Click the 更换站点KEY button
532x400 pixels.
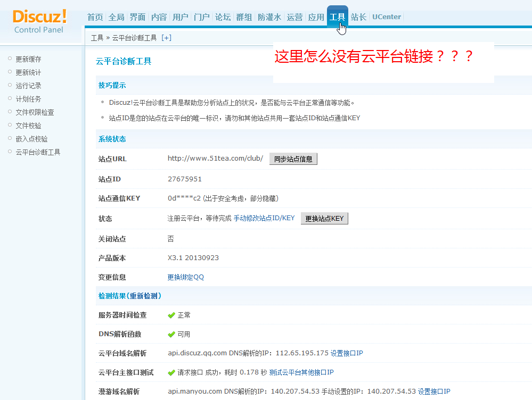(x=324, y=219)
